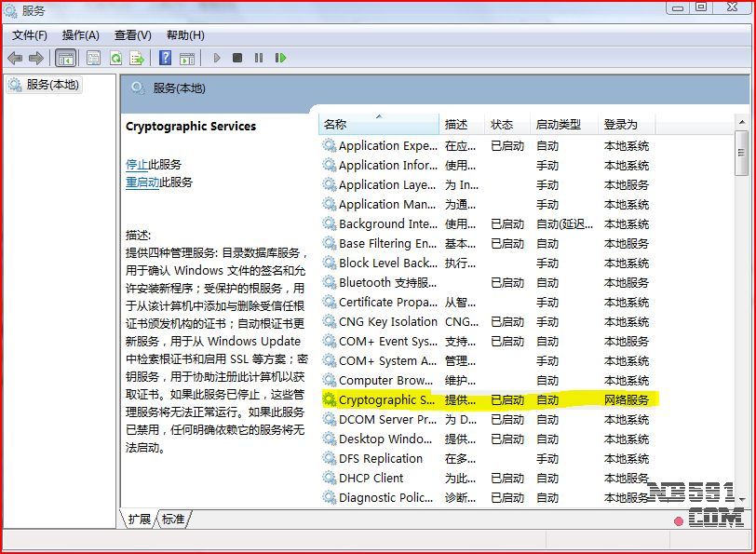Click the 重启动 link to restart service
The height and width of the screenshot is (554, 756).
pos(142,182)
